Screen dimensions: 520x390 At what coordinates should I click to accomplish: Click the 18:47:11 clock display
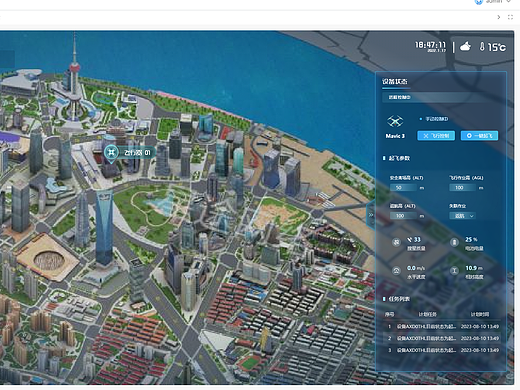coord(430,45)
